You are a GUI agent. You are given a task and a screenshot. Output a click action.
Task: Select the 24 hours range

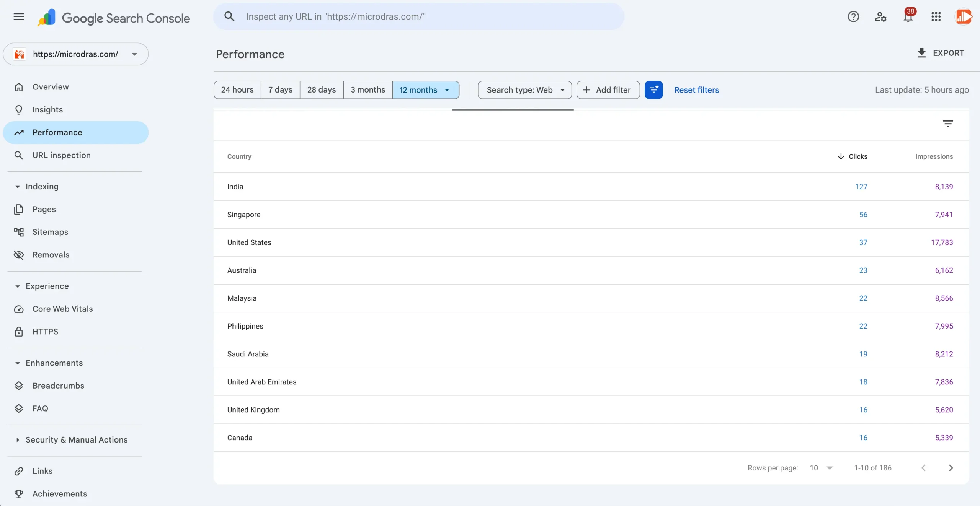tap(237, 90)
